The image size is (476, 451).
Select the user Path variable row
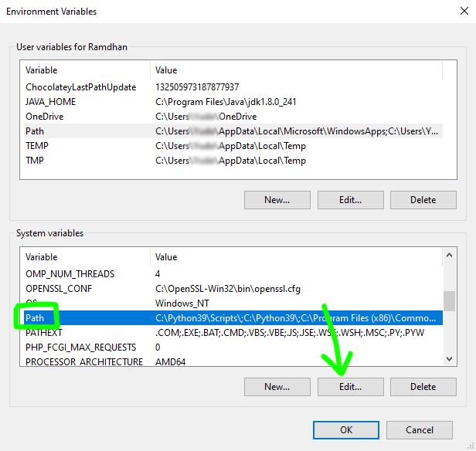(x=35, y=131)
